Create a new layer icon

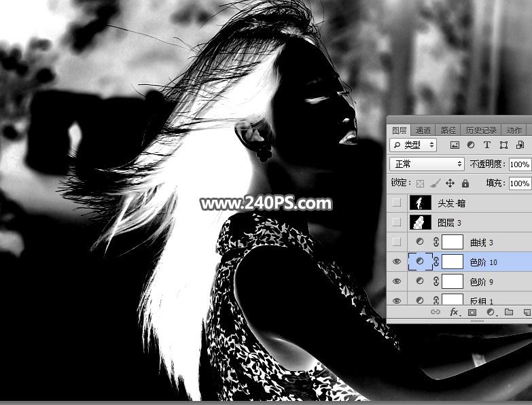point(527,312)
